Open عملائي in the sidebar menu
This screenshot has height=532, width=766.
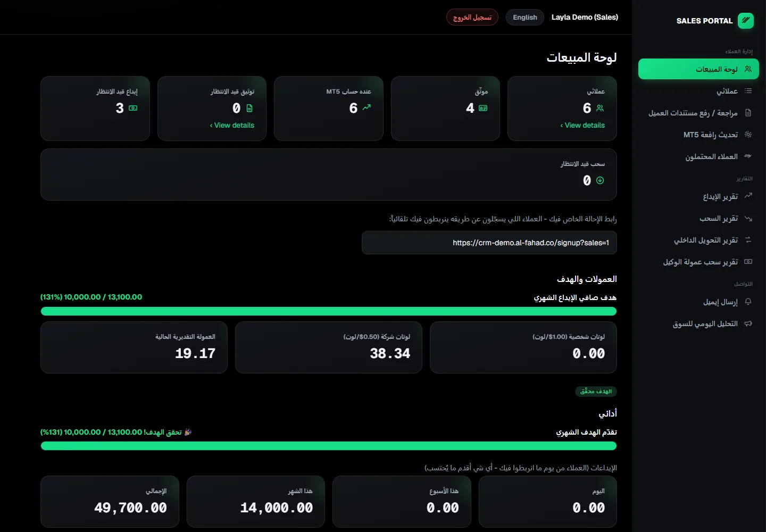click(698, 91)
